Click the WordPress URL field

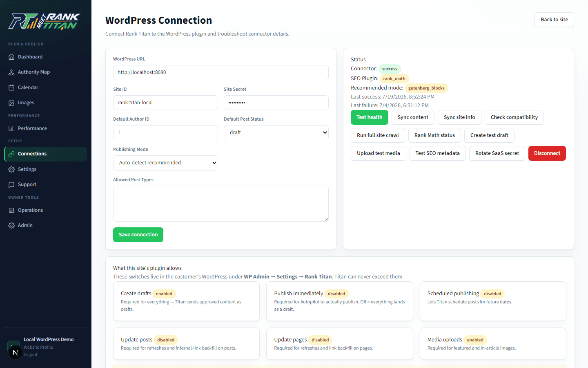[221, 72]
